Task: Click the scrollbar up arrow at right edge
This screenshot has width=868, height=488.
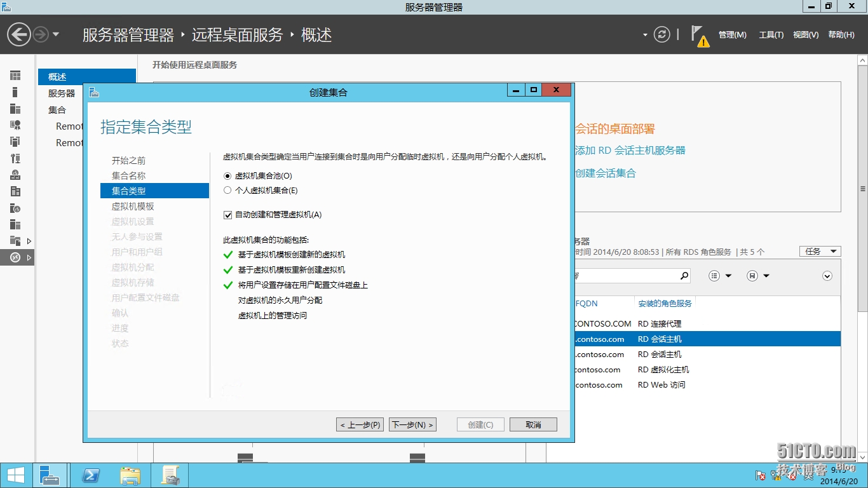Action: [862, 60]
